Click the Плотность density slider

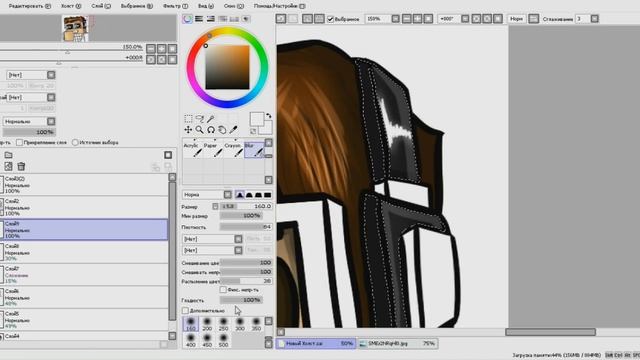click(246, 227)
